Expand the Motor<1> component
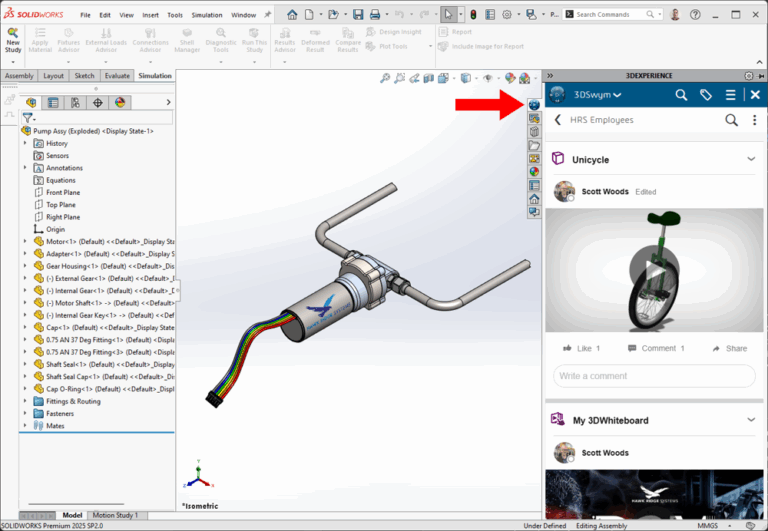This screenshot has height=531, width=768. click(x=25, y=241)
